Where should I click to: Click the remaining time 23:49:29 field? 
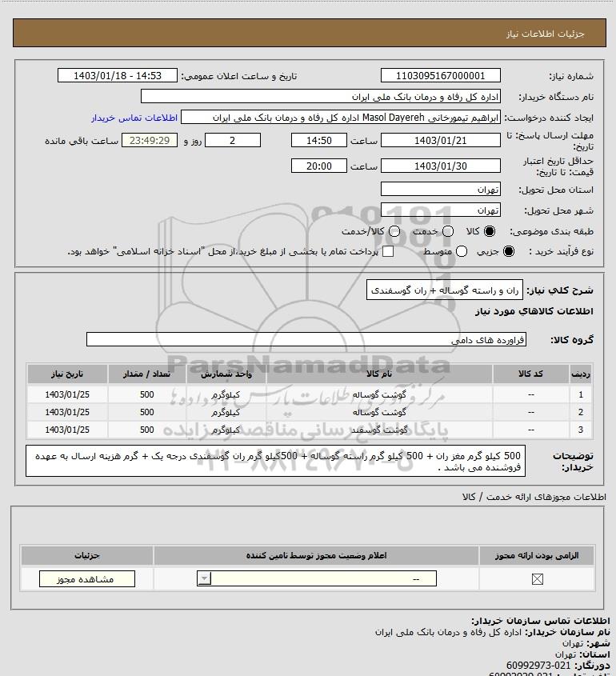(150, 140)
